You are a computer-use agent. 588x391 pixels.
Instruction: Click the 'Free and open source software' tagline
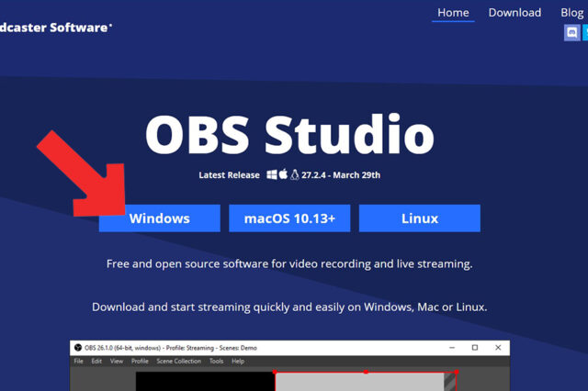[289, 264]
